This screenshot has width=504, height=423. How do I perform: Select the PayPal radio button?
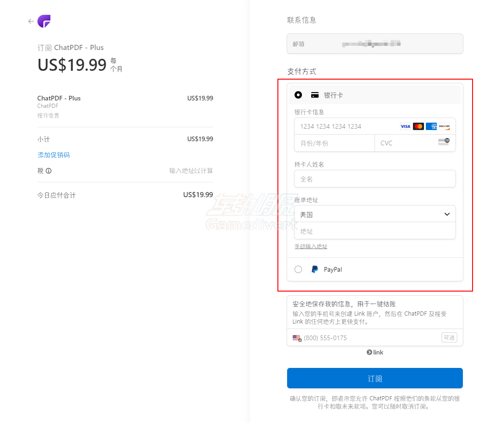point(298,269)
